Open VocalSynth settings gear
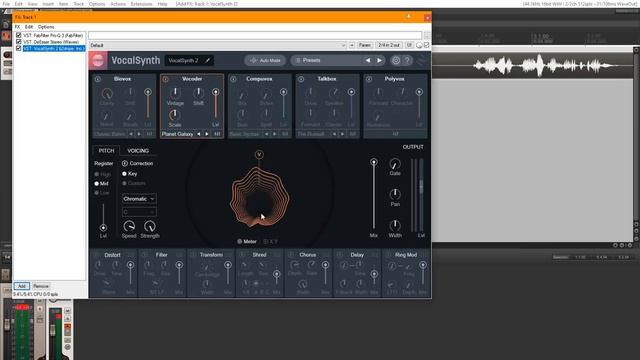The width and height of the screenshot is (640, 360). pyautogui.click(x=396, y=60)
